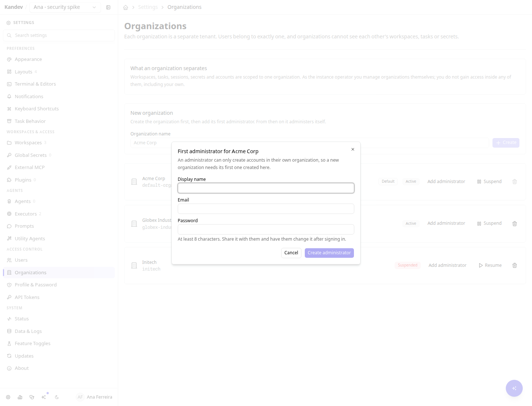The height and width of the screenshot is (406, 532).
Task: Open the workspace selector dropdown
Action: (x=65, y=7)
